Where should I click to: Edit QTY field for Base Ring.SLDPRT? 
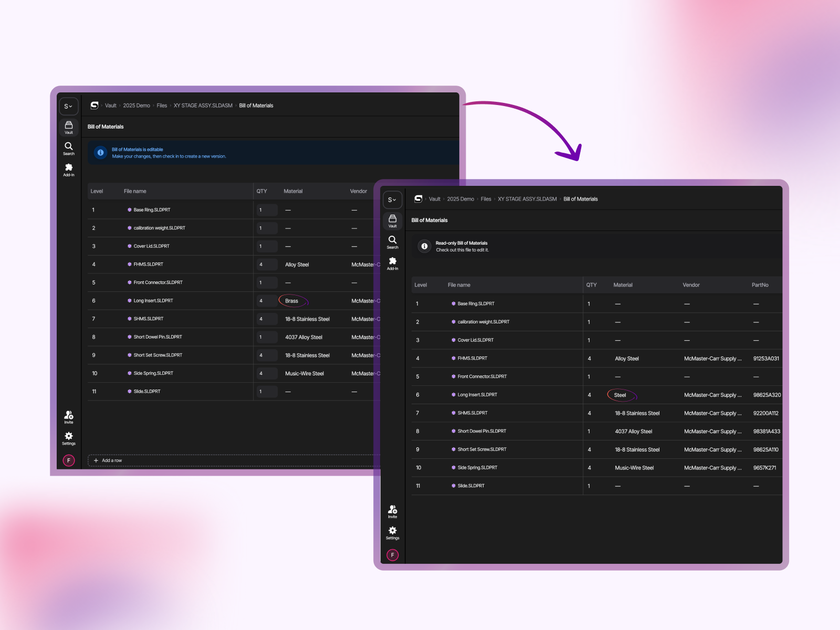(267, 210)
